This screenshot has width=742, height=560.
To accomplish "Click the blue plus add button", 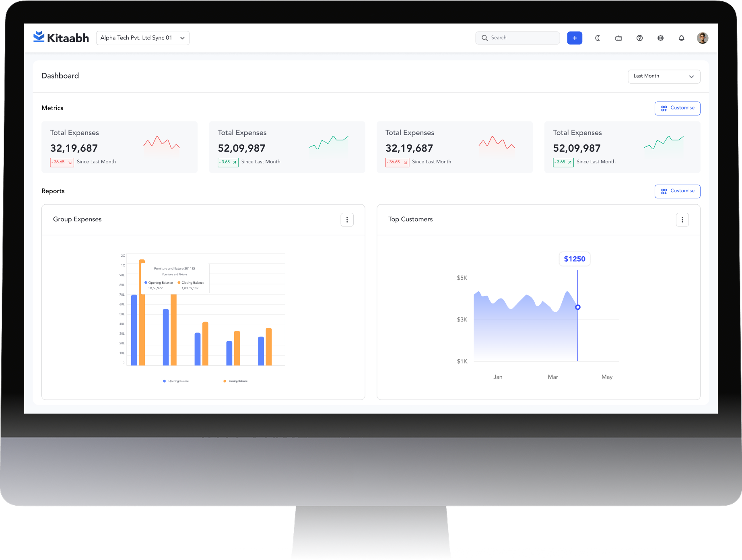I will point(575,38).
